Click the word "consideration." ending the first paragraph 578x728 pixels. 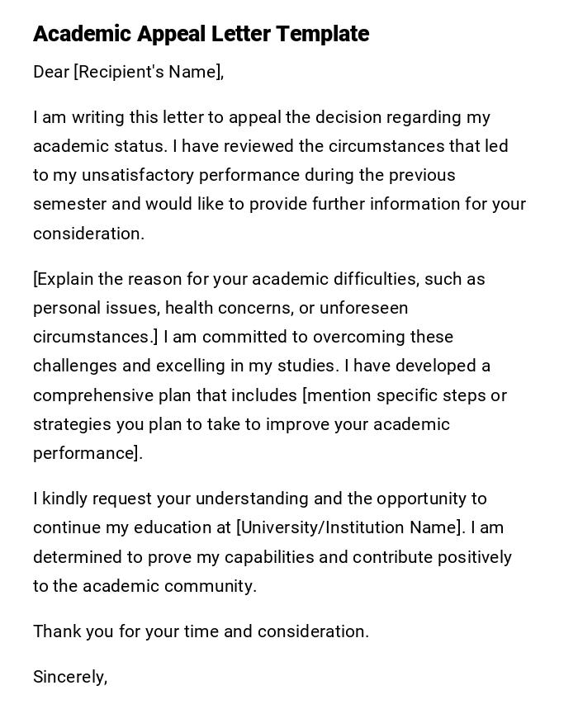[88, 234]
